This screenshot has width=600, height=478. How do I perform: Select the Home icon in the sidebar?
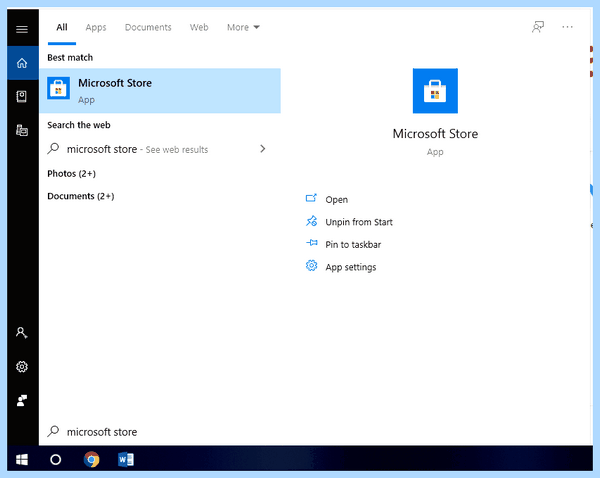click(22, 63)
